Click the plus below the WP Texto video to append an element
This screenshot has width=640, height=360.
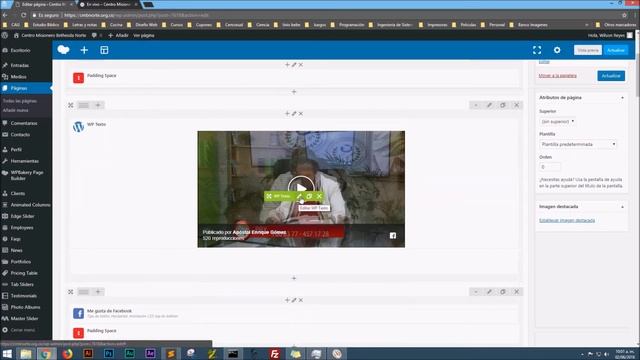click(294, 278)
